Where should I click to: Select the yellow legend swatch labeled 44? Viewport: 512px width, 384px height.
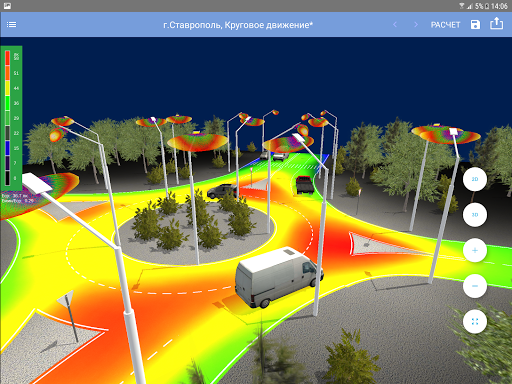pyautogui.click(x=7, y=88)
